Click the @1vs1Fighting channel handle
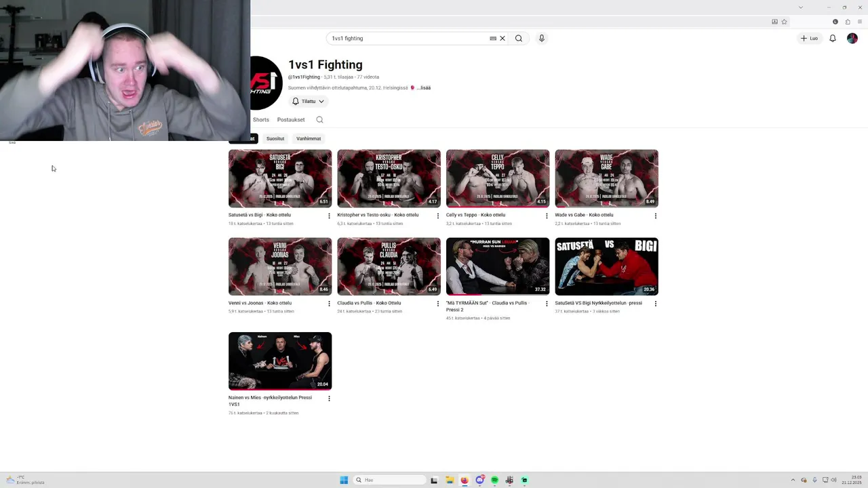The image size is (868, 488). tap(304, 77)
